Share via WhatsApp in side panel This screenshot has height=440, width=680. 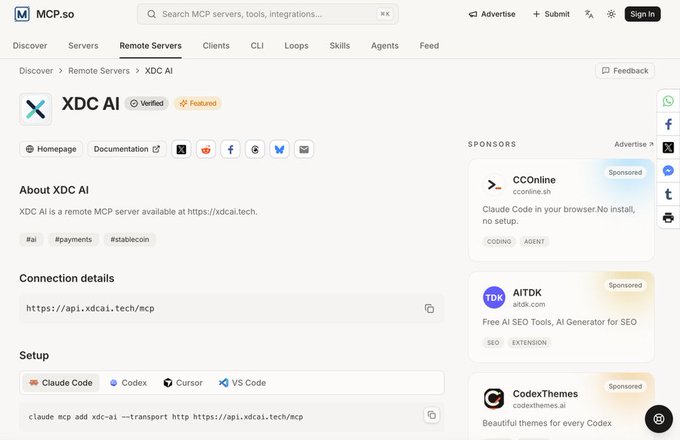[668, 101]
